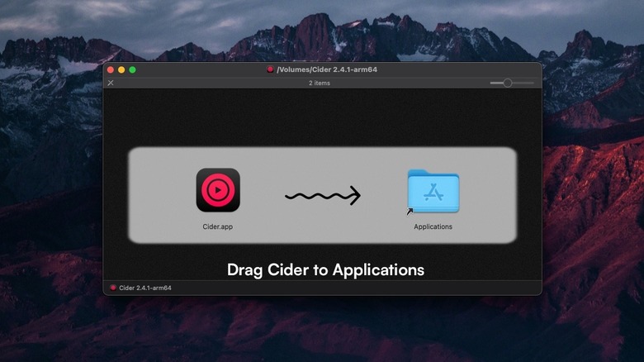Click the wavy arrow graphic

tap(323, 196)
